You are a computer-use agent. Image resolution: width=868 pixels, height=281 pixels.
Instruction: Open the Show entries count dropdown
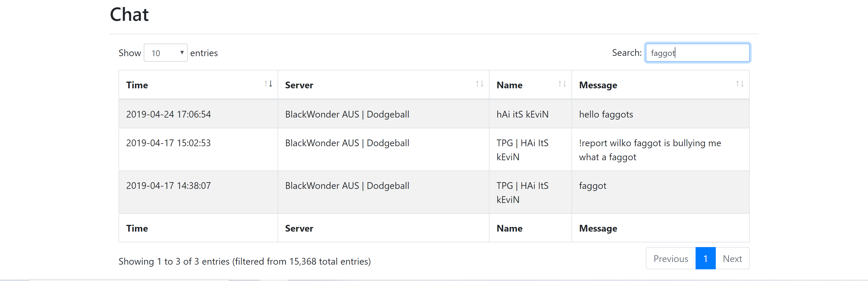(165, 53)
